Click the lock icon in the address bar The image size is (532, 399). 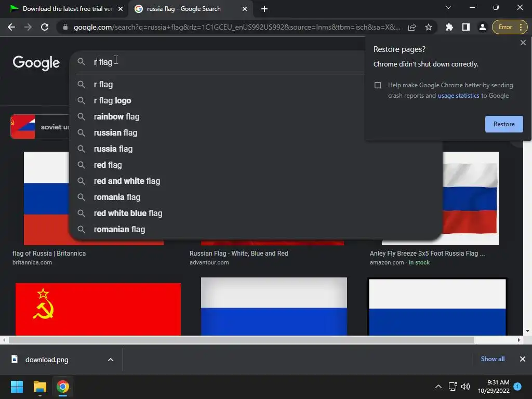[65, 27]
